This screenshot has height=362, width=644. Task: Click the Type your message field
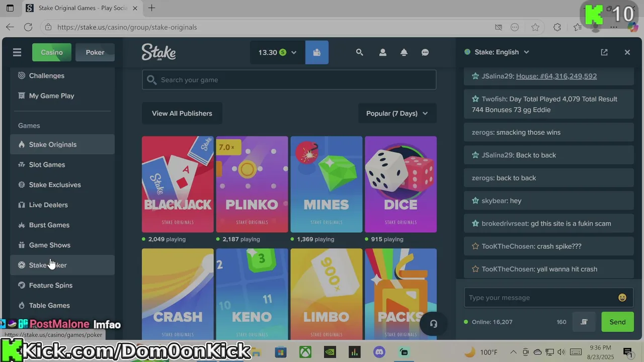542,298
